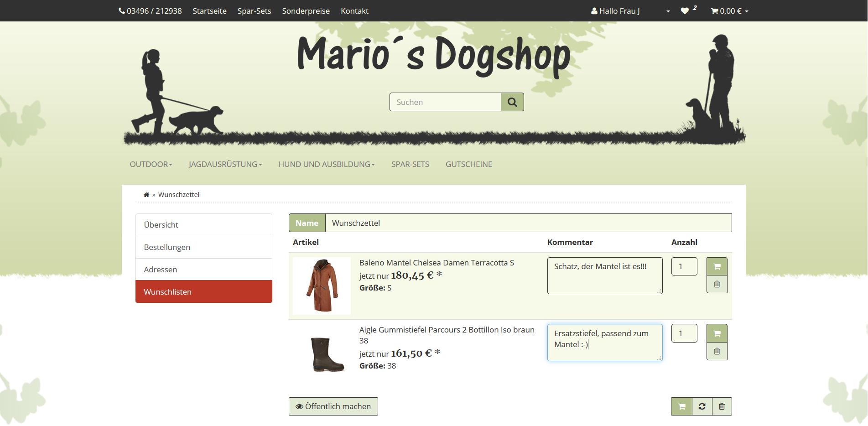Select Übersicht in the account sidebar
868x426 pixels.
pos(204,225)
